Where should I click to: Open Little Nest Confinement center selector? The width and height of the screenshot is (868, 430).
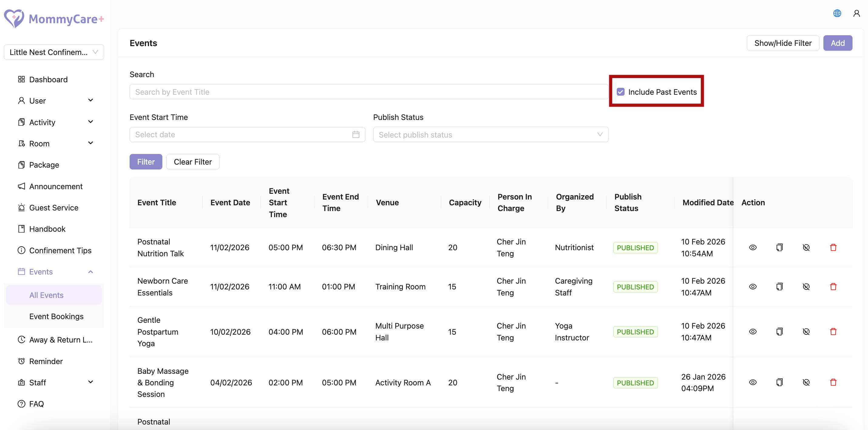click(54, 52)
